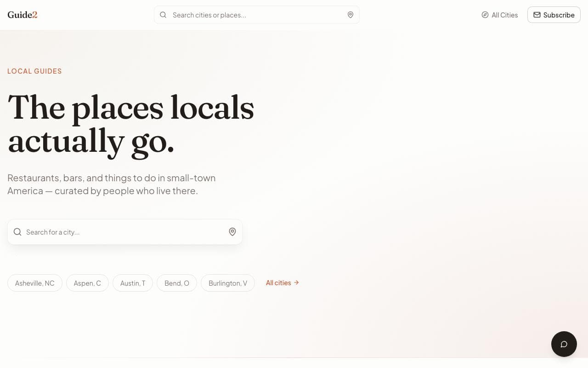Click the Guide2 logo in the header

[x=23, y=15]
